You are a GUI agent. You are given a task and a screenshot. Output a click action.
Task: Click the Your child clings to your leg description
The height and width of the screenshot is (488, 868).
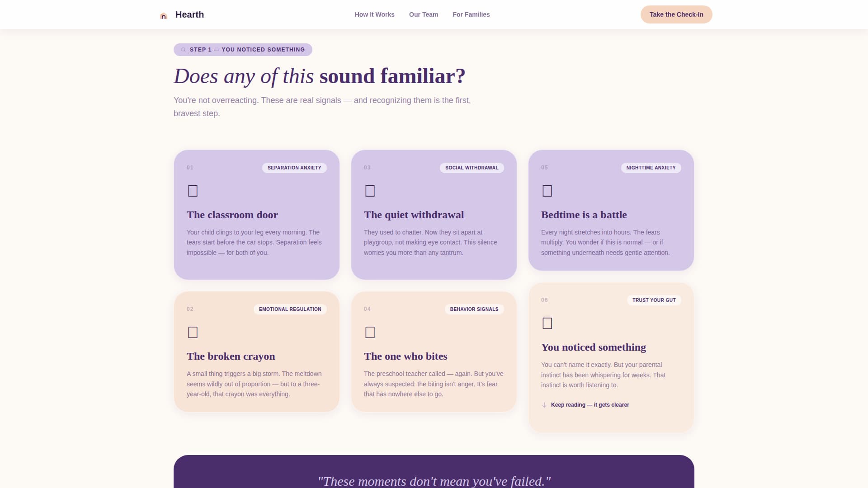255,242
